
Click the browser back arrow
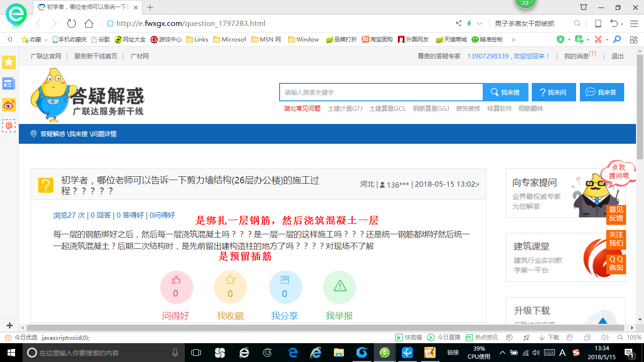[38, 24]
